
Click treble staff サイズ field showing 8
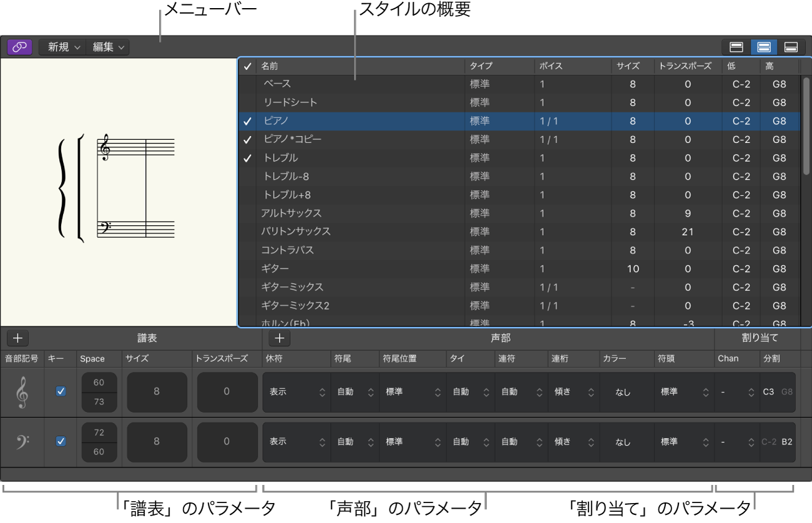pyautogui.click(x=157, y=392)
